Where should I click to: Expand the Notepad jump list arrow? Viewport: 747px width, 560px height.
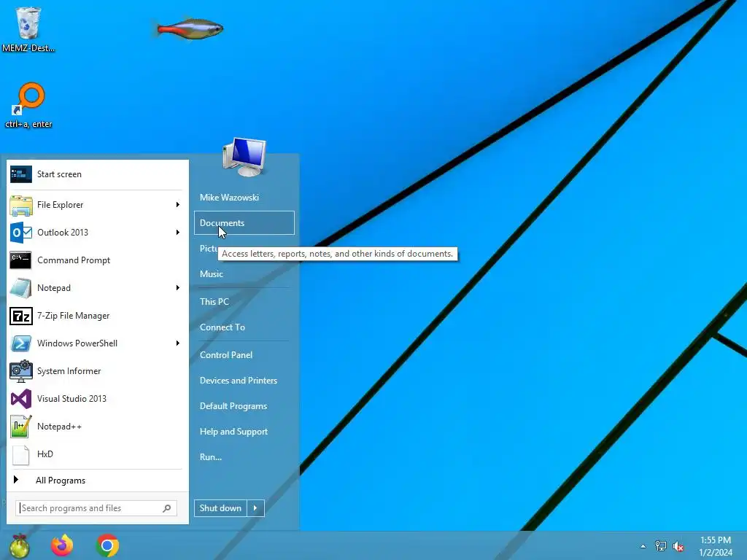pos(178,287)
